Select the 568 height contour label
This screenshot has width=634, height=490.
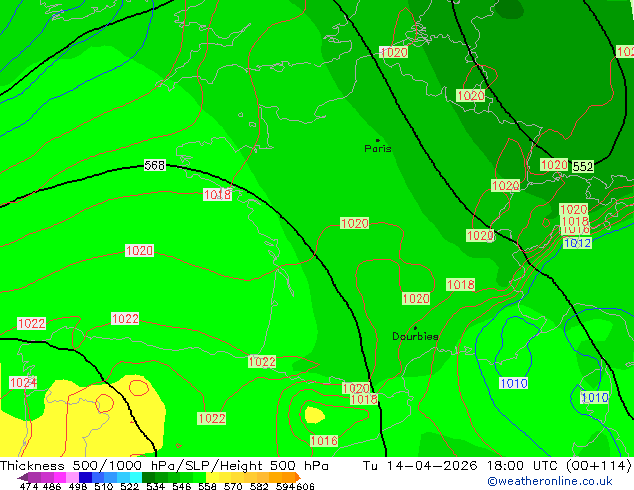[155, 165]
